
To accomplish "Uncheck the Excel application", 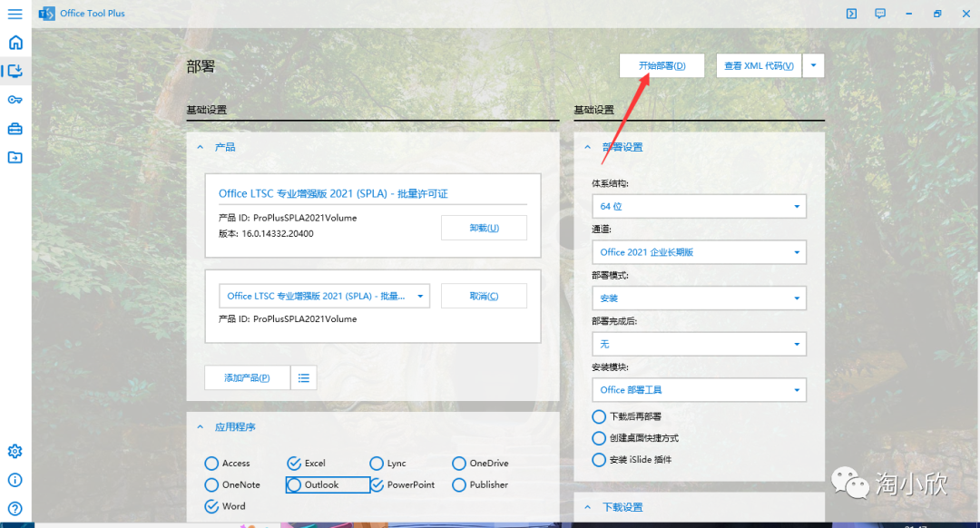I will (x=294, y=463).
